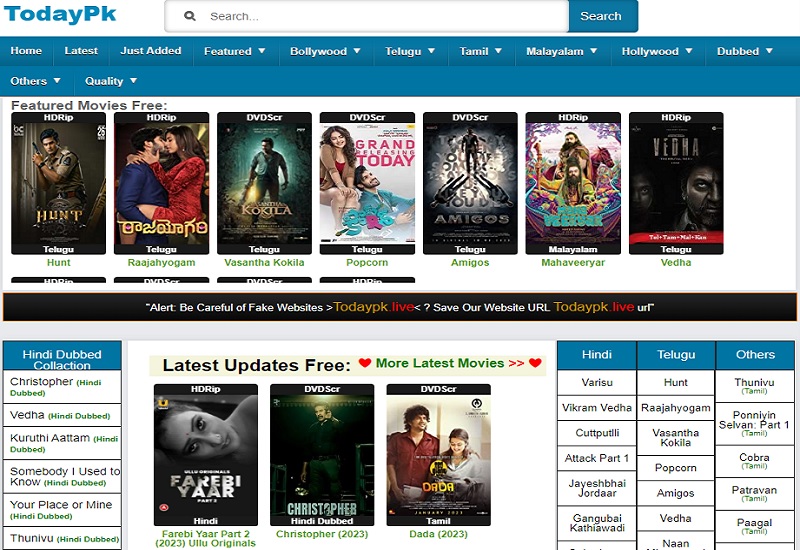Open the Amigos featured movie poster
This screenshot has width=800, height=550.
(x=470, y=183)
